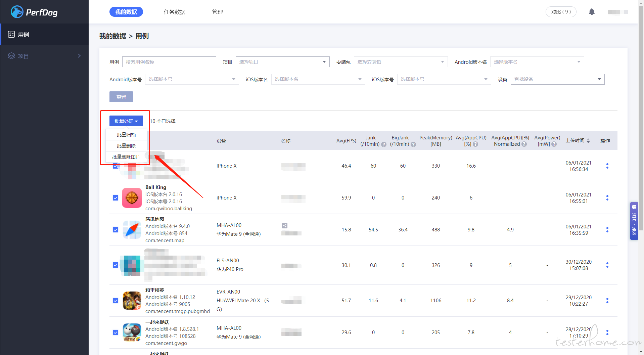Click the Avg(Power) help icon
Image resolution: width=644 pixels, height=355 pixels.
pyautogui.click(x=554, y=144)
